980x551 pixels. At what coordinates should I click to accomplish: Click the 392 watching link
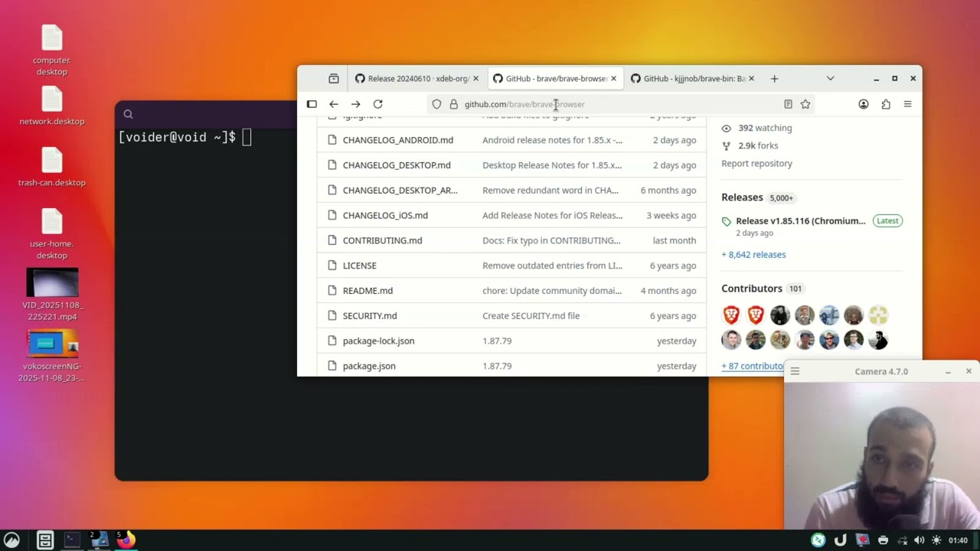click(x=756, y=128)
